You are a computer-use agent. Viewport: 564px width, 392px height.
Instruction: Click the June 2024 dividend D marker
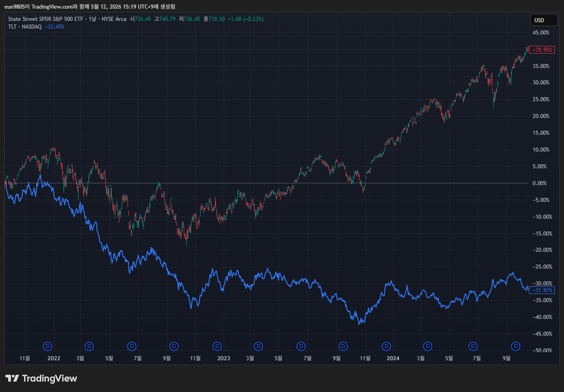coord(473,346)
